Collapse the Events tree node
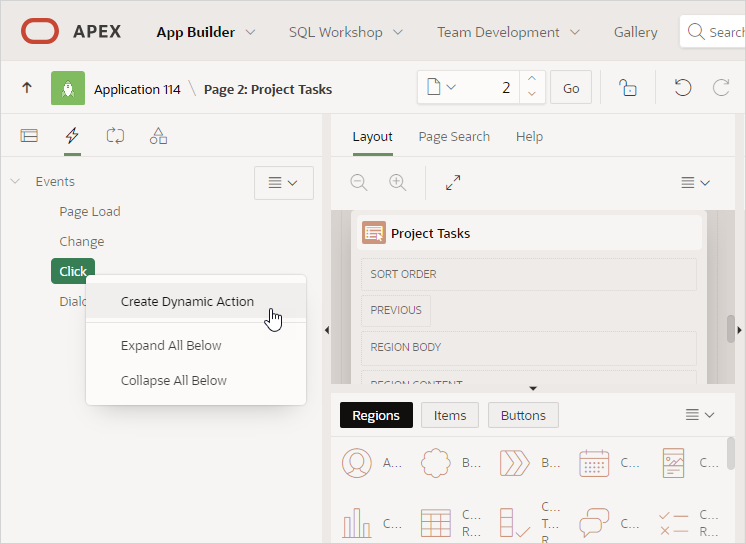Screen dimensions: 746x544 15,181
